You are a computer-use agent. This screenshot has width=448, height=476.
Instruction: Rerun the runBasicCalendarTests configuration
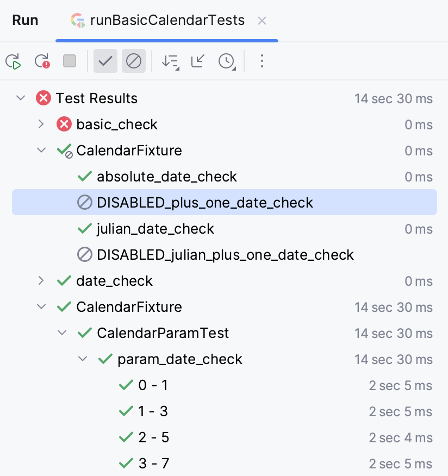pos(14,61)
